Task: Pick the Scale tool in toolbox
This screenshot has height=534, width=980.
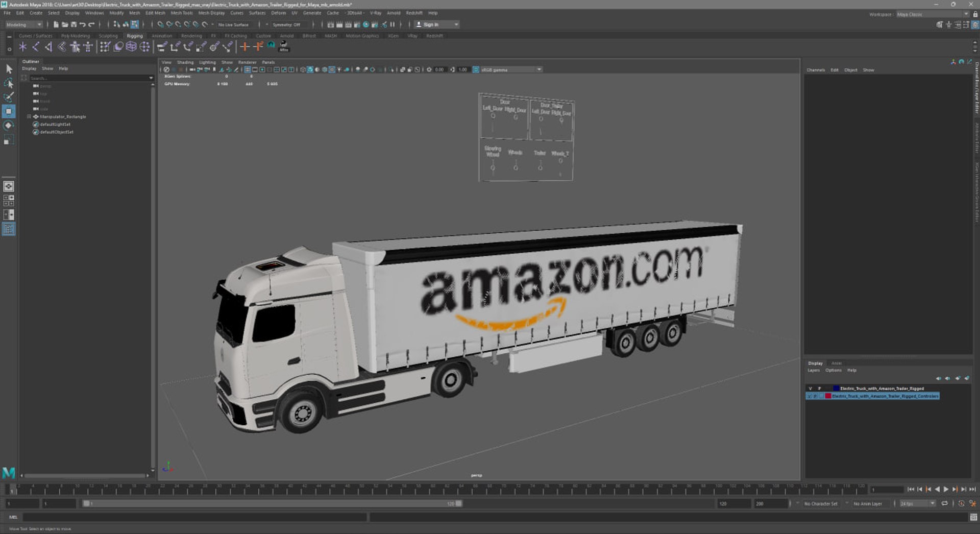Action: click(x=9, y=140)
